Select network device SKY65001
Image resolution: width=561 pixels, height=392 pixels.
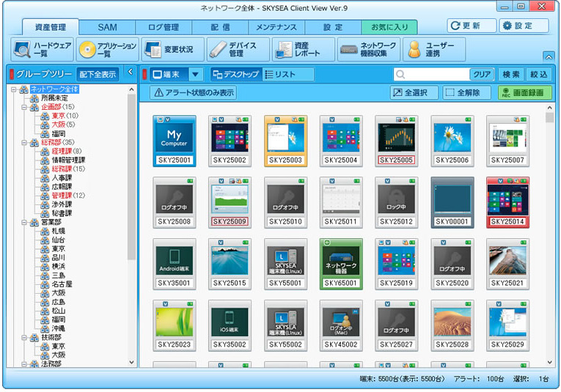click(341, 264)
